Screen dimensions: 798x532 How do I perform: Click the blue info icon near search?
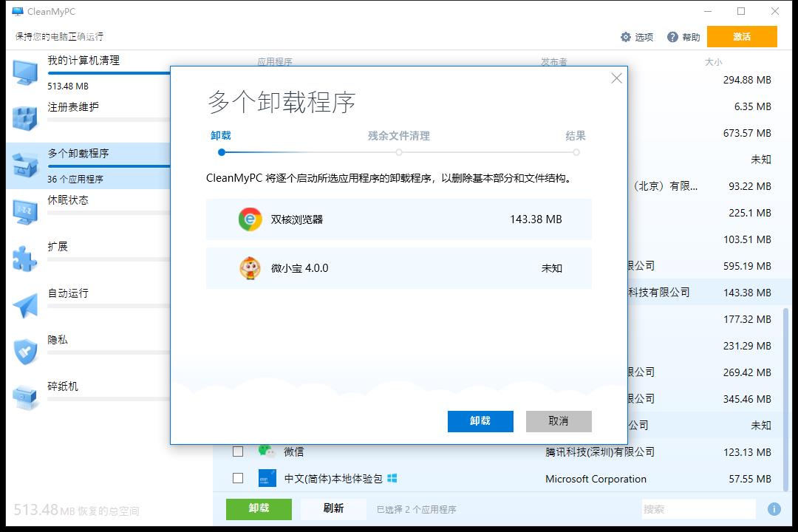[x=774, y=508]
